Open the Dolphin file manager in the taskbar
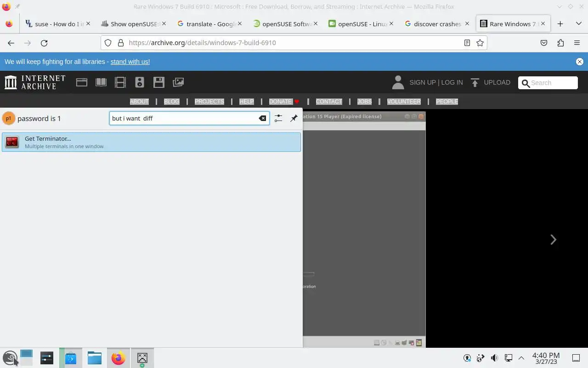Image resolution: width=588 pixels, height=368 pixels. point(95,358)
